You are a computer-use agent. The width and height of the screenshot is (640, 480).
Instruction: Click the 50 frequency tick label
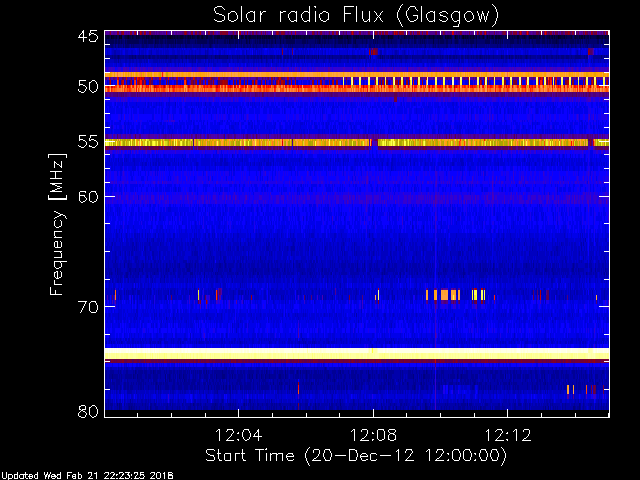(x=88, y=87)
